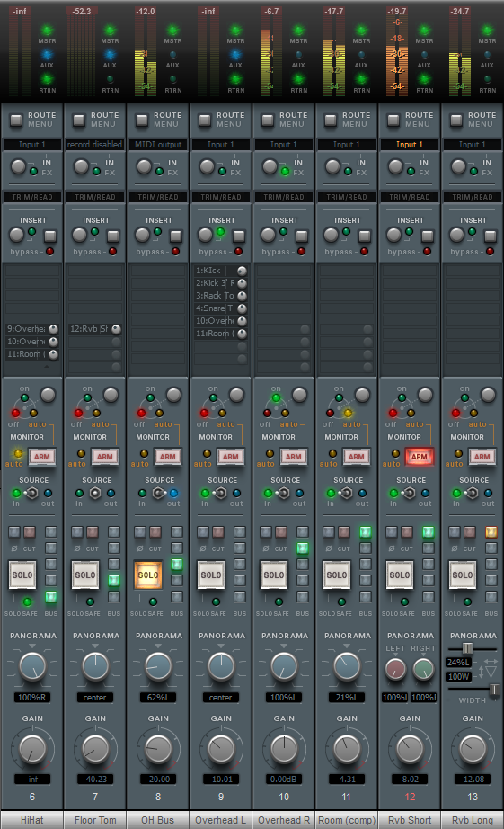This screenshot has height=829, width=504.
Task: Select the Room (comp) channel name tab
Action: click(x=347, y=820)
